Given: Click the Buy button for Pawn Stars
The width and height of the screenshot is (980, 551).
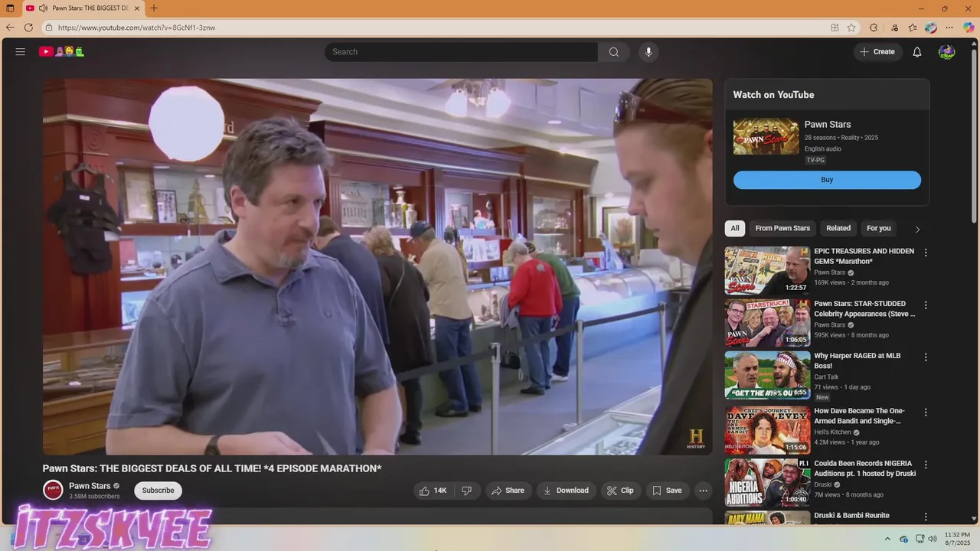Looking at the screenshot, I should tap(827, 180).
